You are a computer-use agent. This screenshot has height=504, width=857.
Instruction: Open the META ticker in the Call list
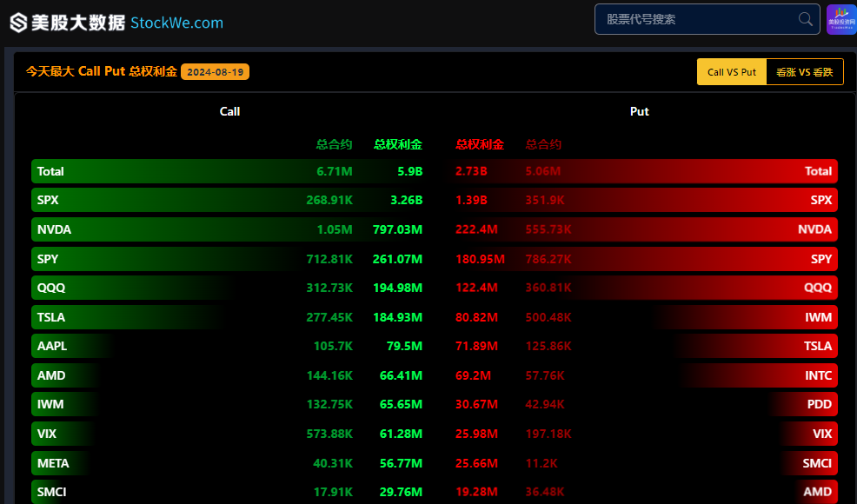point(53,463)
